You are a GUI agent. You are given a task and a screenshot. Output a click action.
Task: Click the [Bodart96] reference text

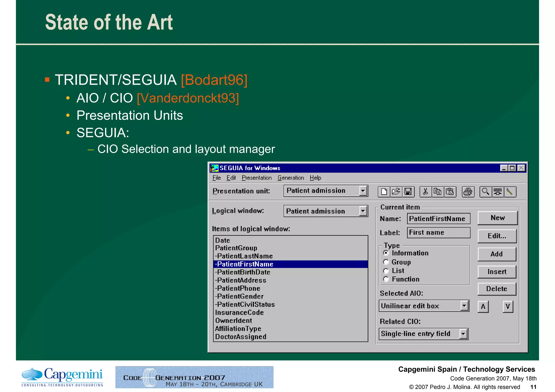pos(214,80)
